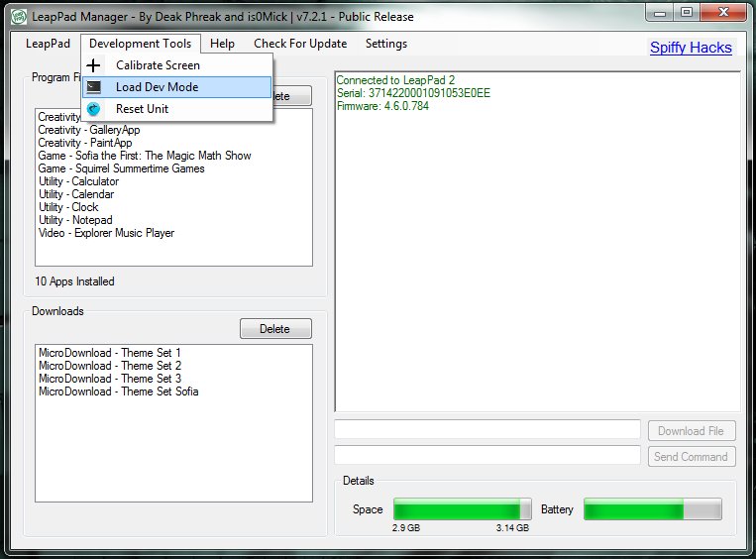Click the Download File button
756x559 pixels.
pos(692,430)
